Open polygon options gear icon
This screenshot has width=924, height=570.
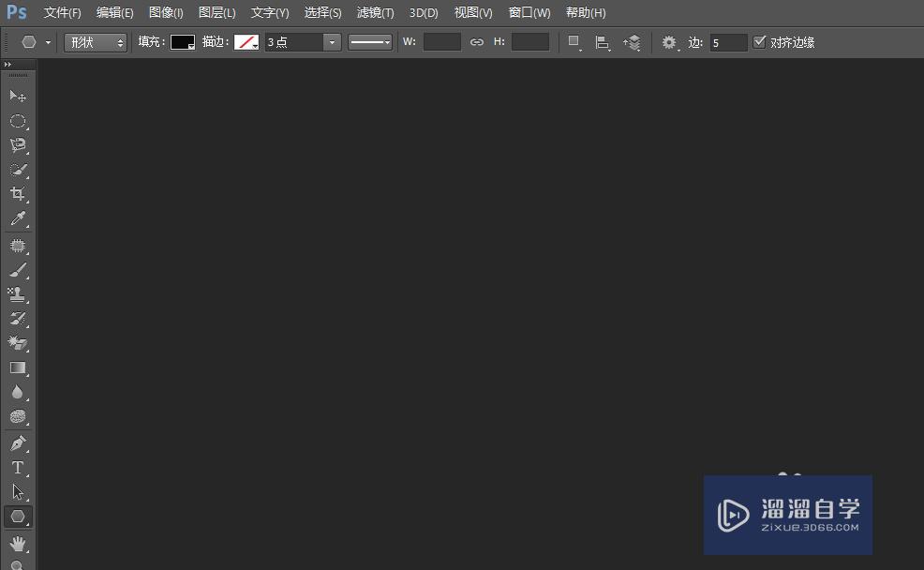coord(669,42)
